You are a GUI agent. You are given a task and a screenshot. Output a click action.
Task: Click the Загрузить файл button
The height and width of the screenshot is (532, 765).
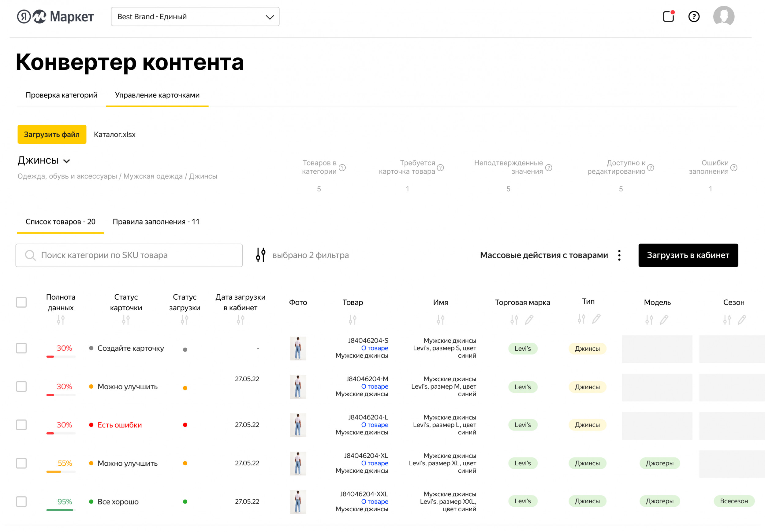52,134
